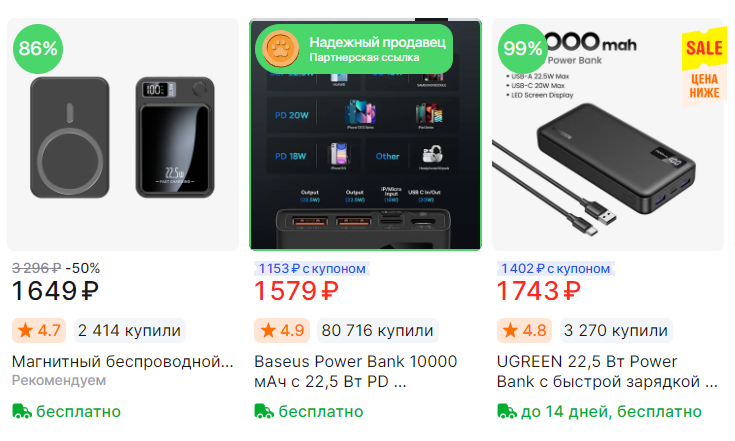Open the Baseus power bank product image

click(x=365, y=135)
